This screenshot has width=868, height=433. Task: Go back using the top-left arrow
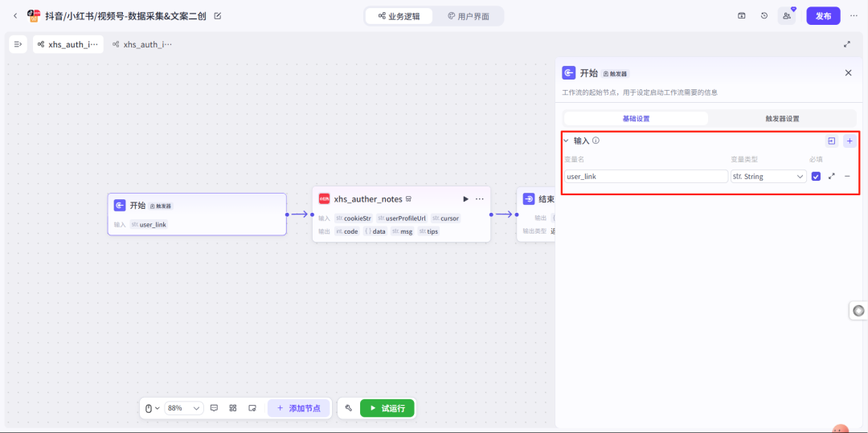pyautogui.click(x=15, y=16)
